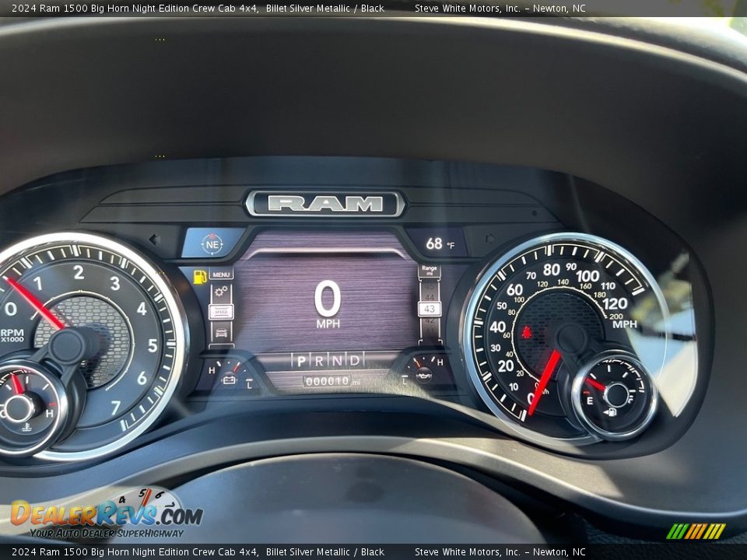Tap the battery voltage gauge icon

point(229,380)
